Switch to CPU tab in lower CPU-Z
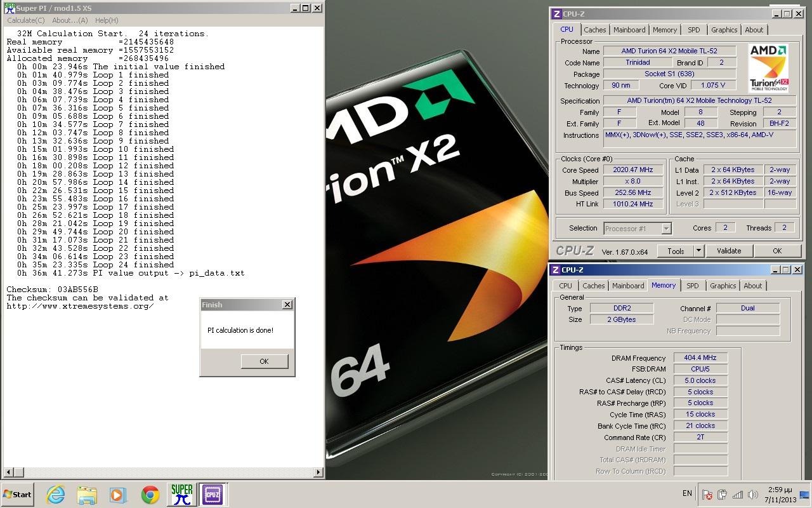The width and height of the screenshot is (812, 508). coord(565,286)
